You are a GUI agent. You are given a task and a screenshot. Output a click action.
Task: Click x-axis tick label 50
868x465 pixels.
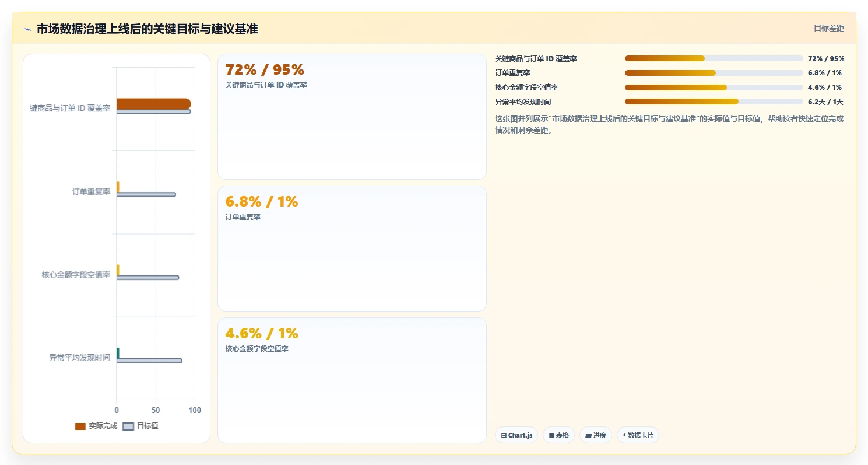coord(156,410)
